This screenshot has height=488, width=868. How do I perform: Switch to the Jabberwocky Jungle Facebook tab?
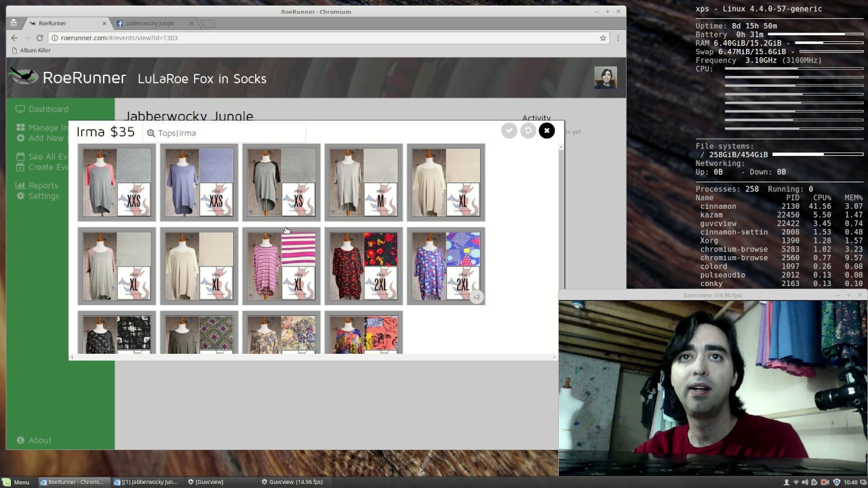(150, 23)
